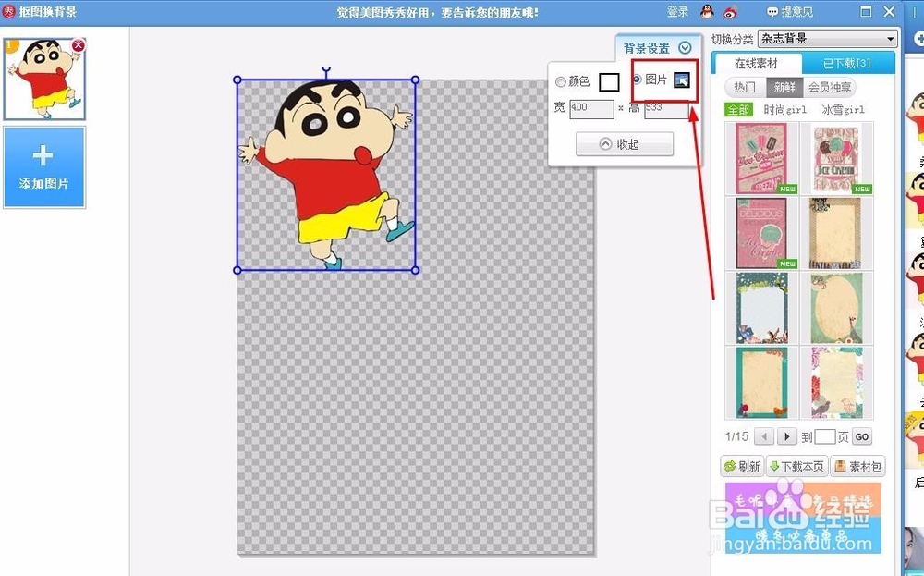
Task: Select the Shin-chan cutout thumbnail
Action: (x=44, y=79)
